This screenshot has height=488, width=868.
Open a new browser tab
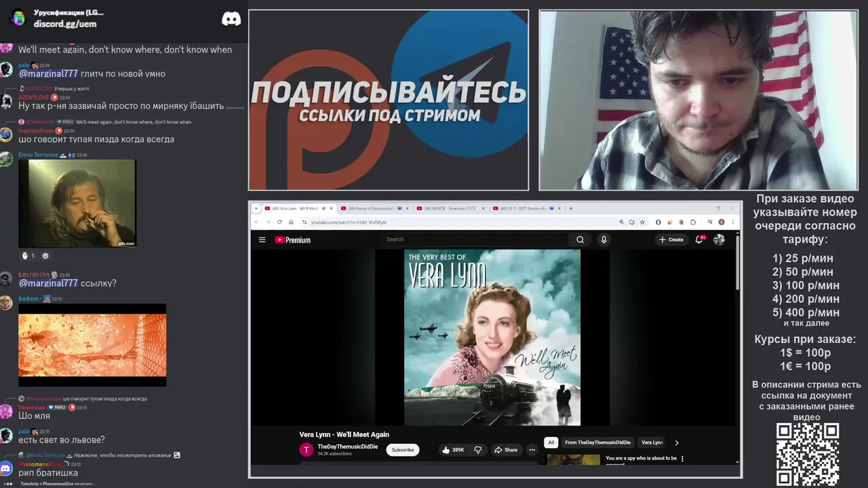570,208
